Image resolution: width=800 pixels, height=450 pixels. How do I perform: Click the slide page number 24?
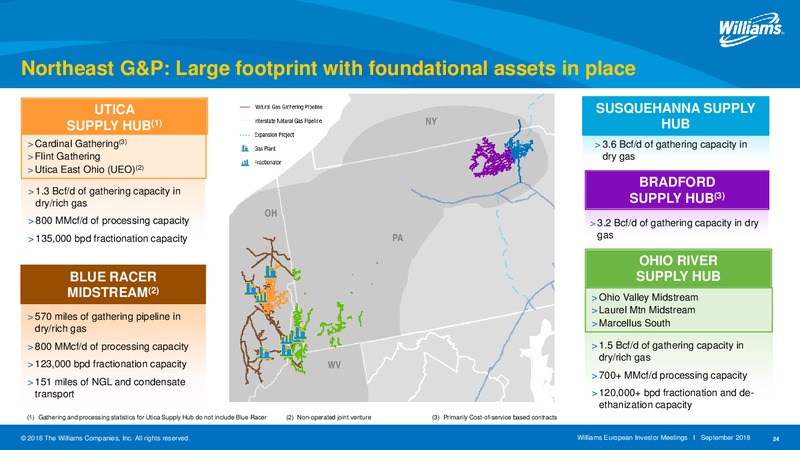[x=776, y=439]
